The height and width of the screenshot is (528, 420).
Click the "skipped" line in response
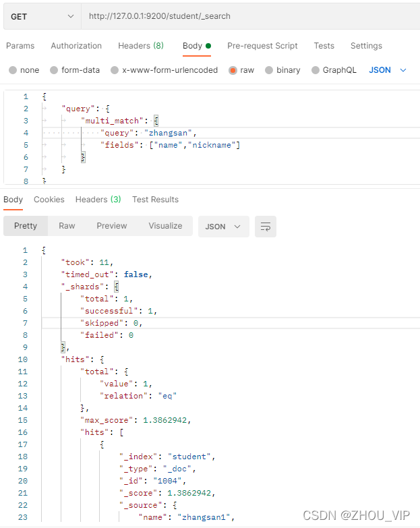tap(111, 323)
